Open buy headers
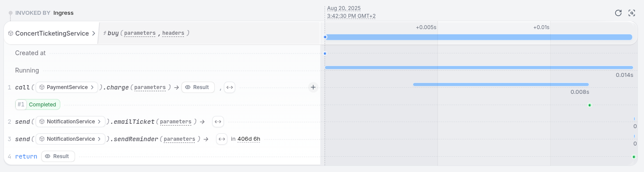This screenshot has height=172, width=644. coord(174,33)
